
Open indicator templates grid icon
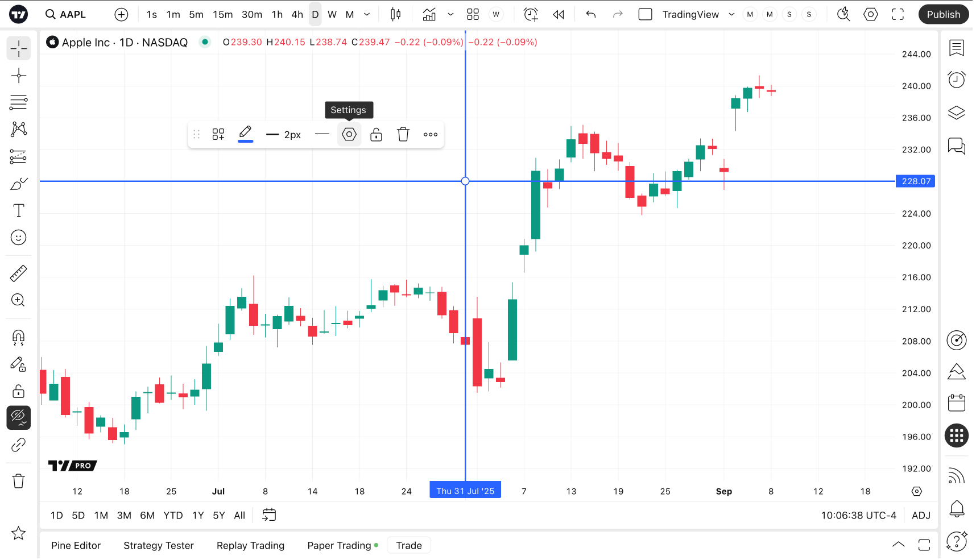pos(473,15)
